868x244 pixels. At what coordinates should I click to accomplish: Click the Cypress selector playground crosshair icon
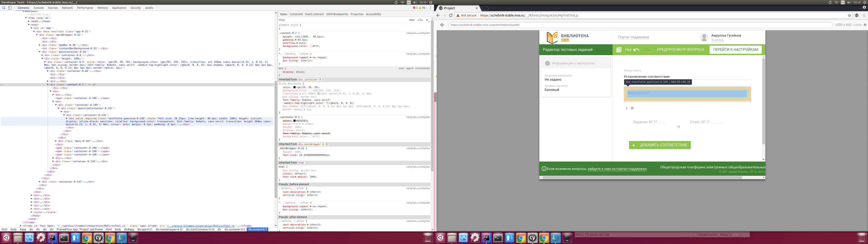point(442,25)
